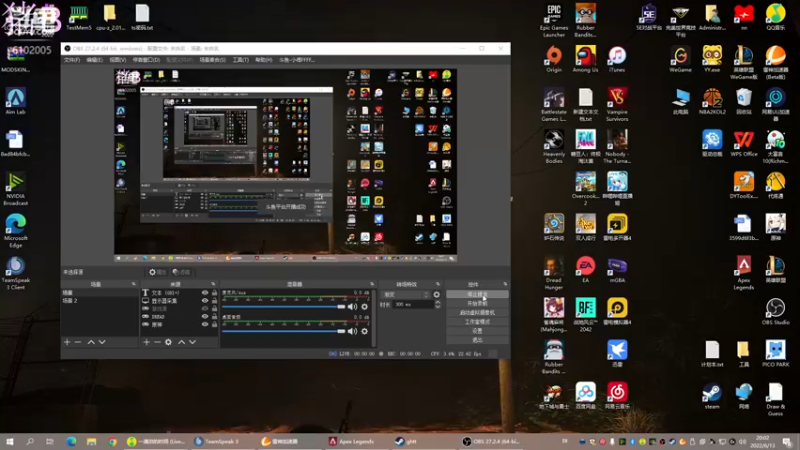Viewport: 800px width, 450px height.
Task: Open Aim Lab desktop icon
Action: [15, 101]
